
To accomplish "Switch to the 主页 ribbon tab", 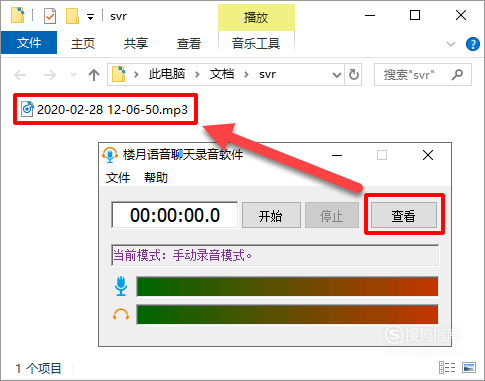I will (83, 43).
